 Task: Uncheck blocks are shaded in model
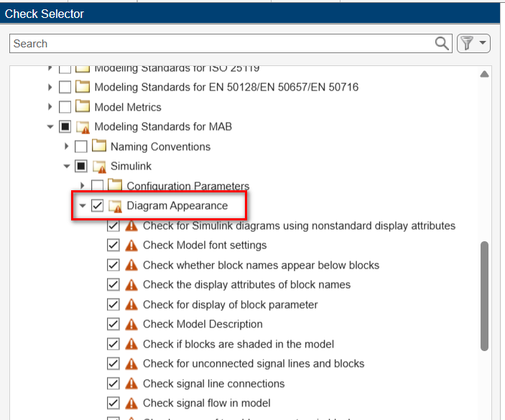coord(113,344)
